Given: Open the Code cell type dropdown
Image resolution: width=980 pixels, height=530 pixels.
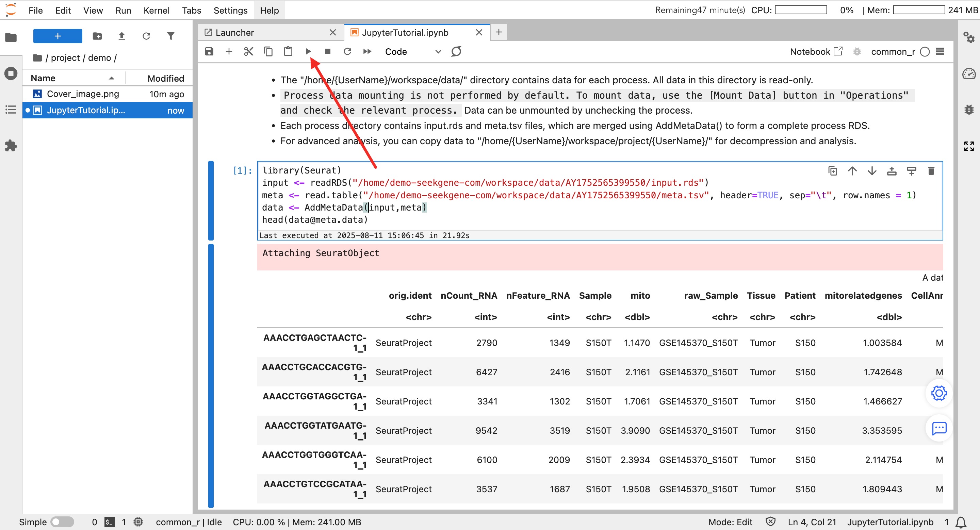Looking at the screenshot, I should [413, 52].
